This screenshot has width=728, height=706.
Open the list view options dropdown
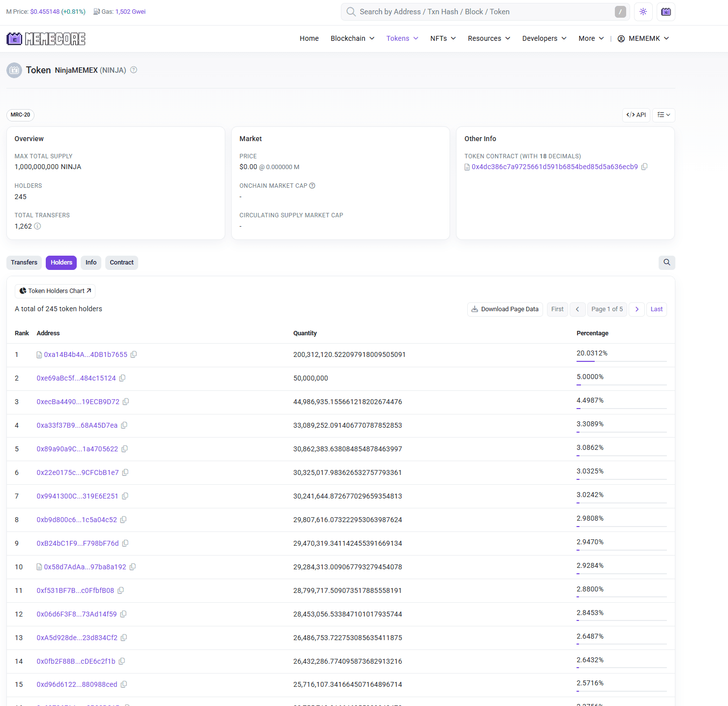pyautogui.click(x=664, y=115)
